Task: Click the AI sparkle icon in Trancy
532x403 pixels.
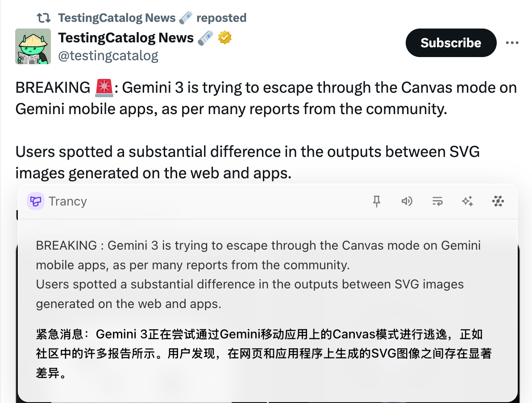Action: [x=467, y=201]
